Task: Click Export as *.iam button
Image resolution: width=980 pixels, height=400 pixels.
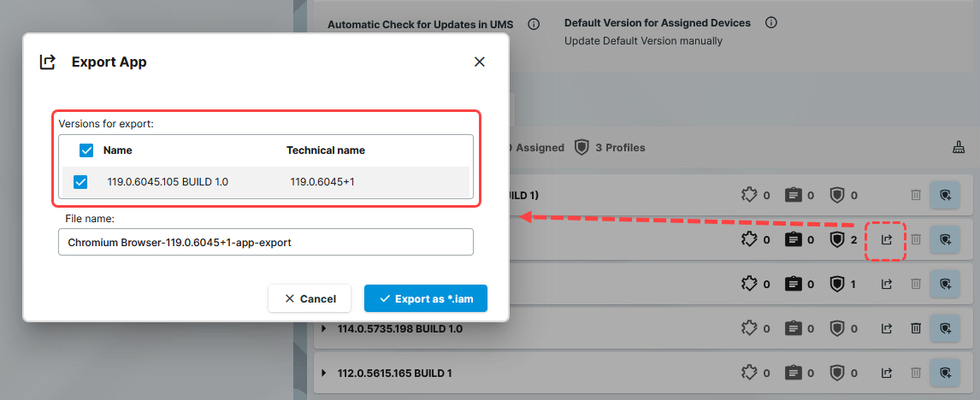Action: point(425,298)
